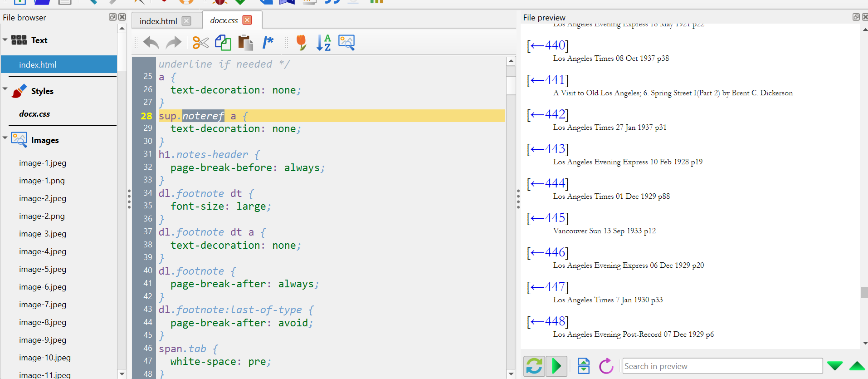Image resolution: width=868 pixels, height=379 pixels.
Task: Toggle comment with the /* icon
Action: tap(268, 43)
